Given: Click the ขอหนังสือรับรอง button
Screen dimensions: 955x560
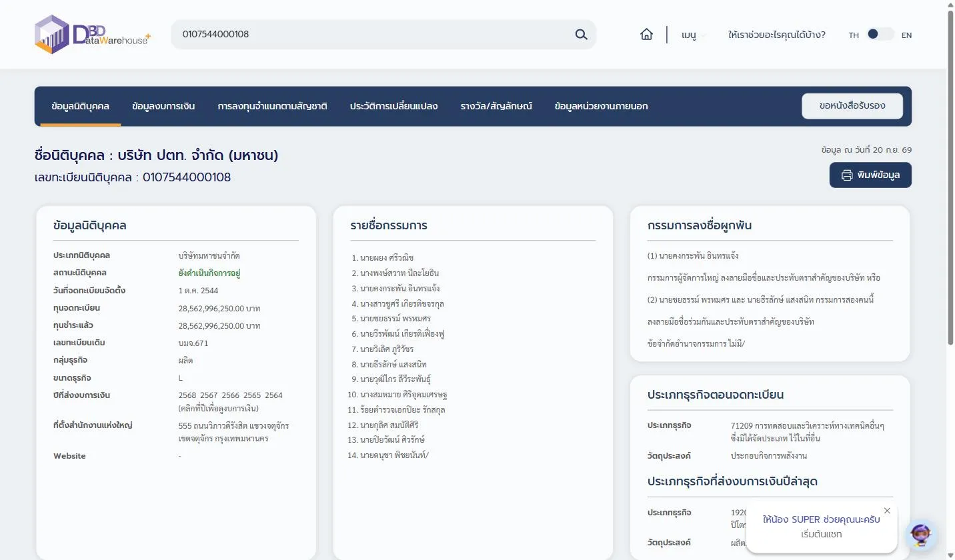Looking at the screenshot, I should click(x=852, y=106).
